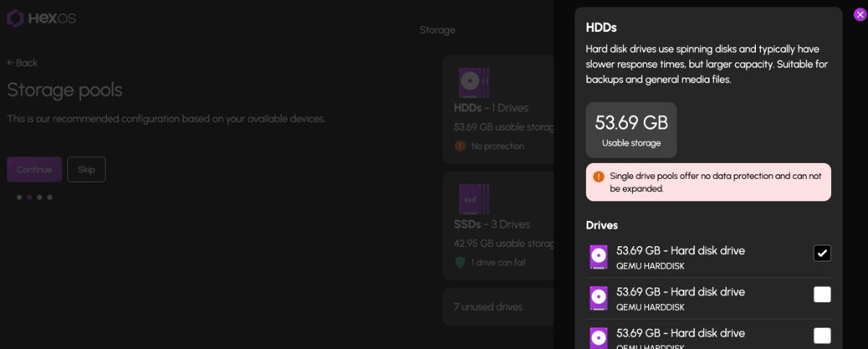Click the HexOS logo icon
868x349 pixels.
(16, 18)
